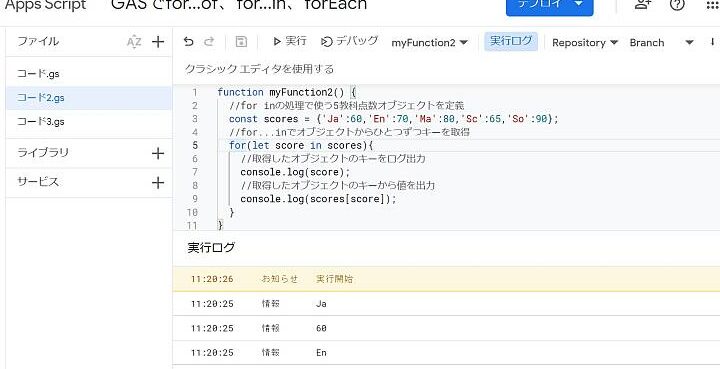Click the ライブラリ section label
This screenshot has width=720, height=369.
(x=43, y=153)
